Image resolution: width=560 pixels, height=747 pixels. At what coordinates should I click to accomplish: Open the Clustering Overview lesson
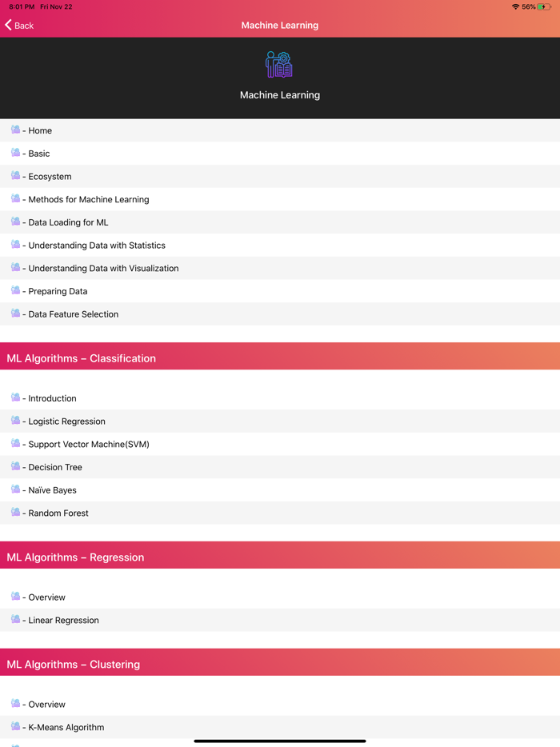tap(280, 704)
